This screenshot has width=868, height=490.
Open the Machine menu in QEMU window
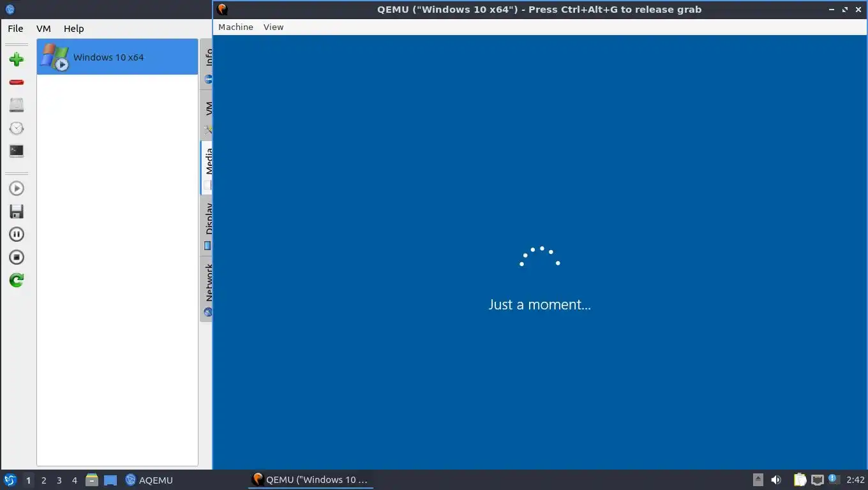click(236, 27)
